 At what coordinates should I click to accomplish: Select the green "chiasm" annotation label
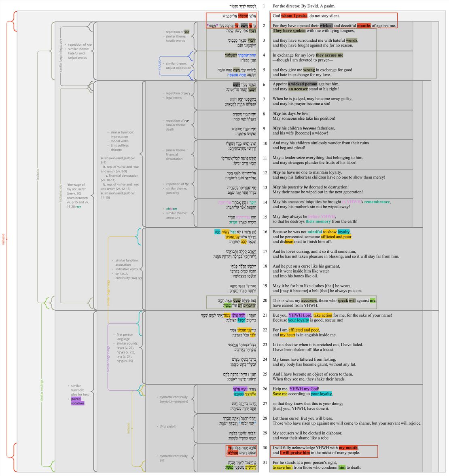172,209
